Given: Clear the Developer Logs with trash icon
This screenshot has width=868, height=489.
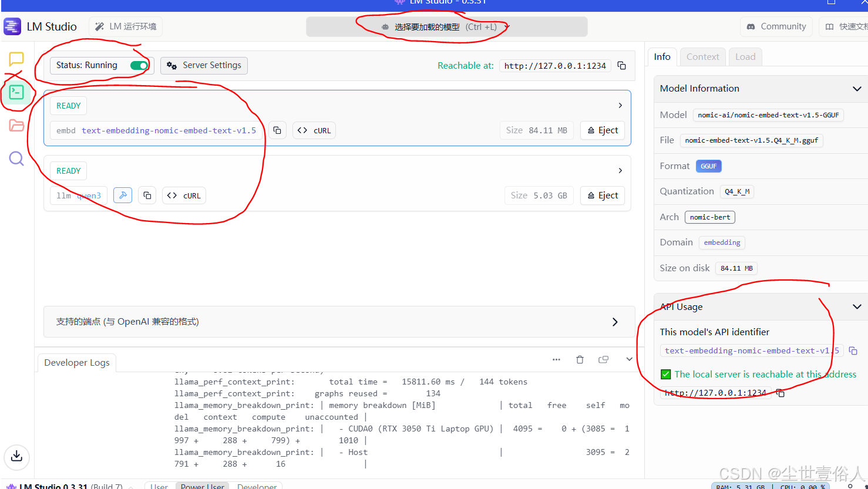Looking at the screenshot, I should point(580,360).
